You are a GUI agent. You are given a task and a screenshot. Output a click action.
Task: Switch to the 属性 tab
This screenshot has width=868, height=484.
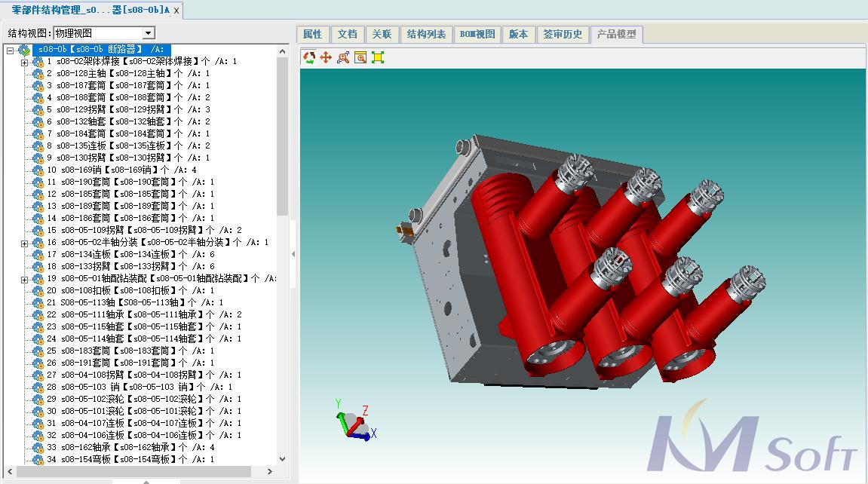pyautogui.click(x=313, y=34)
